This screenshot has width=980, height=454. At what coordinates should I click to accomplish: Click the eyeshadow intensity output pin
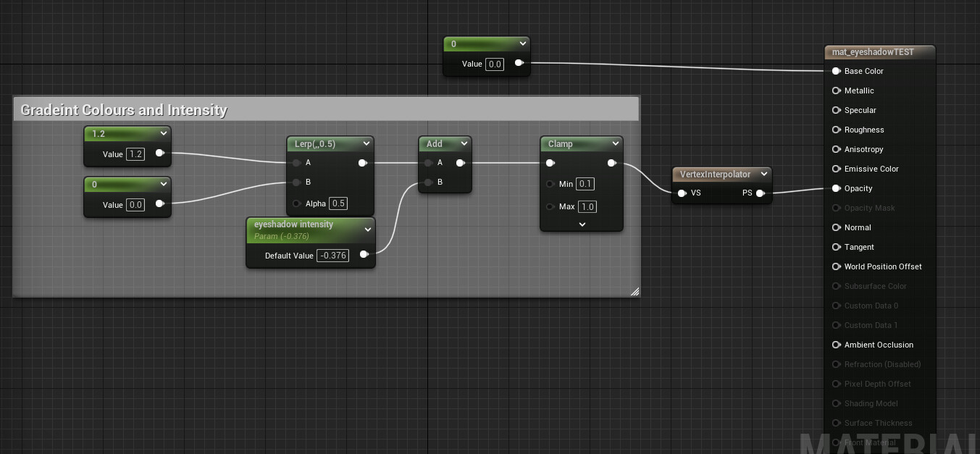pos(364,255)
